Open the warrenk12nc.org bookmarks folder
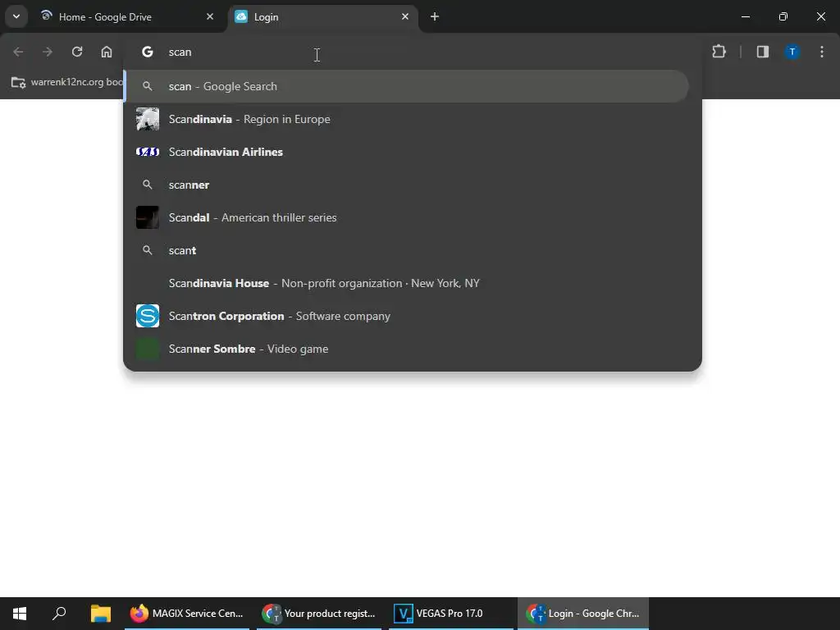Image resolution: width=840 pixels, height=630 pixels. coord(67,82)
